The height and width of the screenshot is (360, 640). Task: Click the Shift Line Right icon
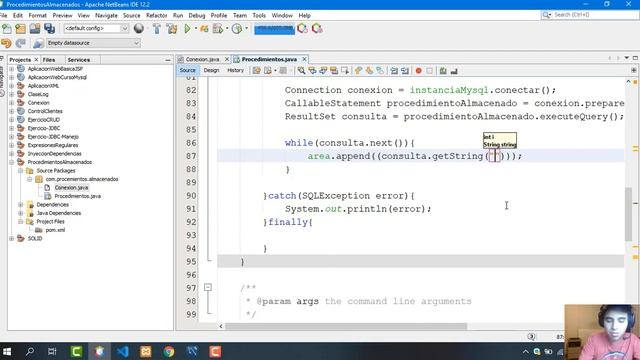tap(405, 71)
